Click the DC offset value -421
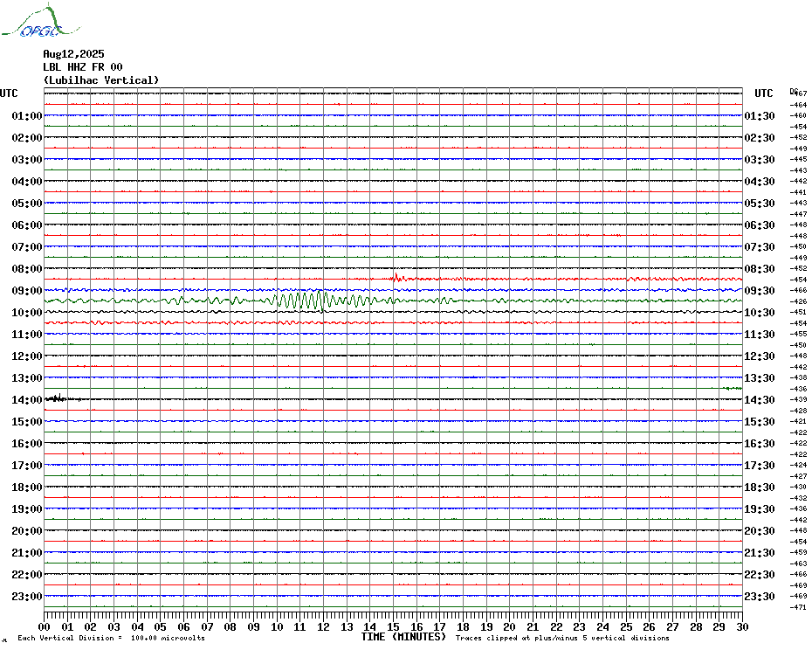The width and height of the screenshot is (812, 650). pos(799,421)
